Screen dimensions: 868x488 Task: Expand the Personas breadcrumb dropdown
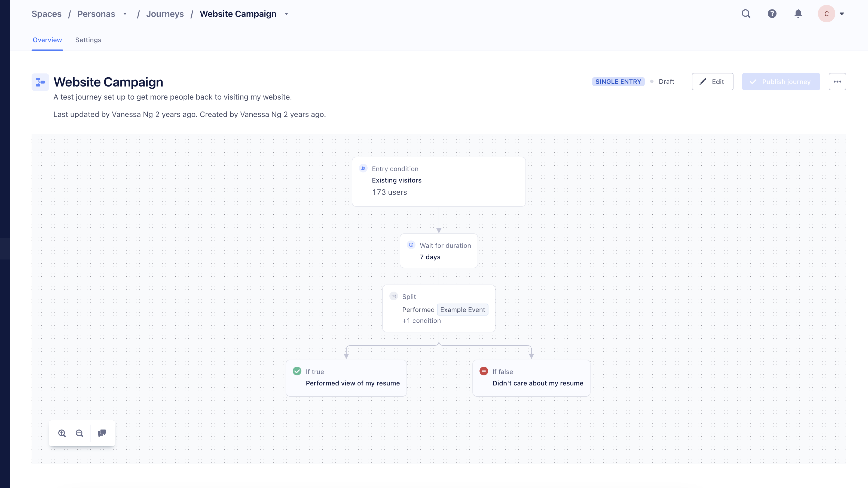[125, 14]
